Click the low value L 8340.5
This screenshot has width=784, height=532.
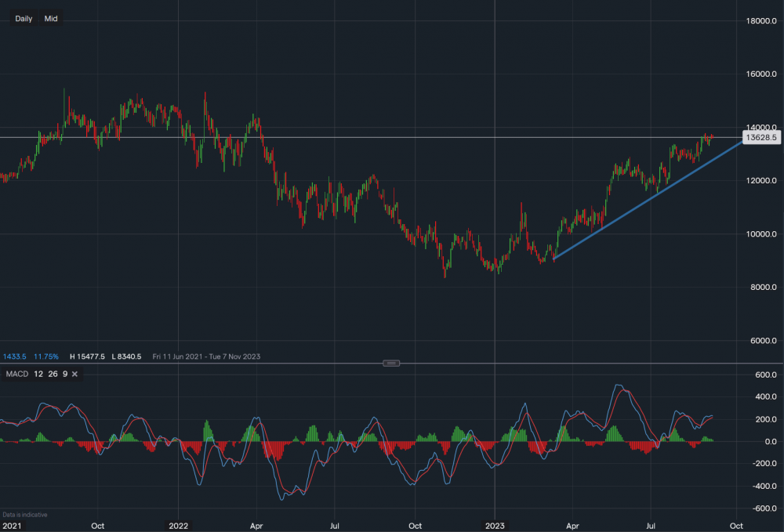pos(127,356)
